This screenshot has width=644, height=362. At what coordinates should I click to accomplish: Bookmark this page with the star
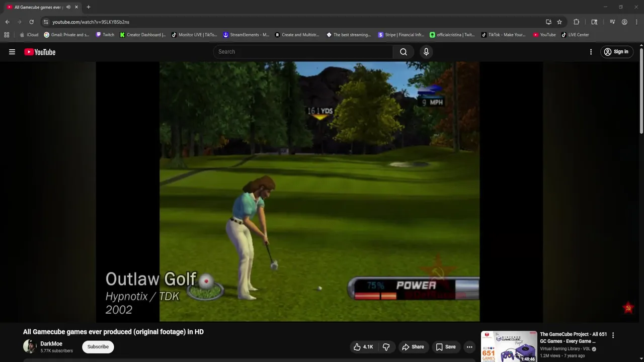click(x=559, y=22)
